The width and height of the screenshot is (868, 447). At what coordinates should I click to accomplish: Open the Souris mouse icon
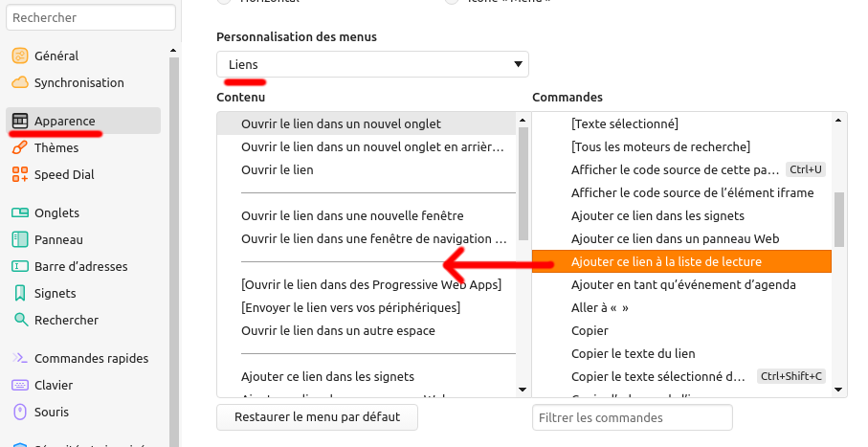(19, 413)
